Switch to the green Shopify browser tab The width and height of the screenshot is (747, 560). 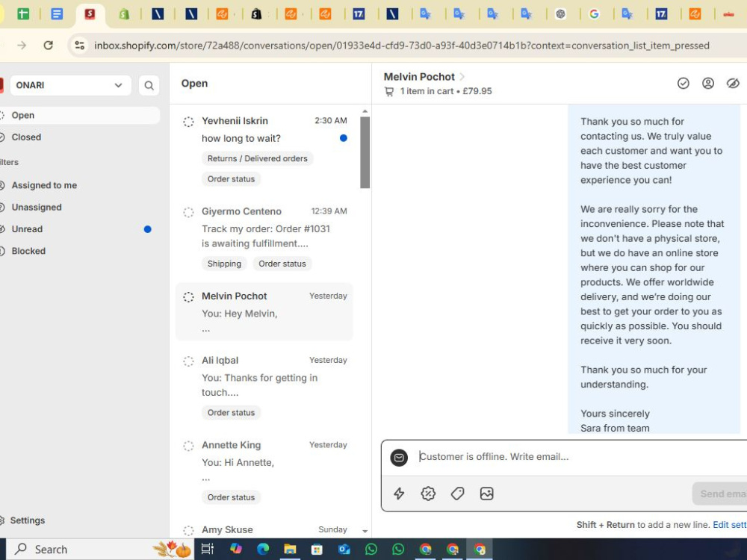click(x=124, y=14)
